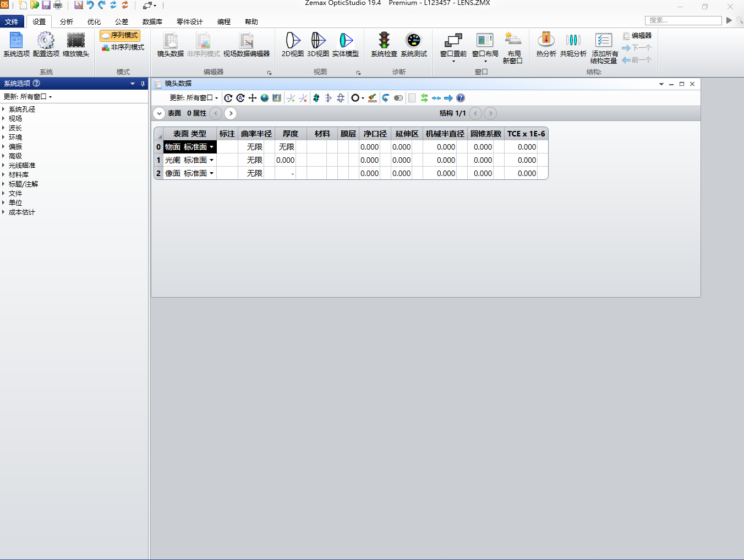Open the 视场数据编辑器 field editor
Viewport: 744px width, 560px height.
click(x=246, y=44)
